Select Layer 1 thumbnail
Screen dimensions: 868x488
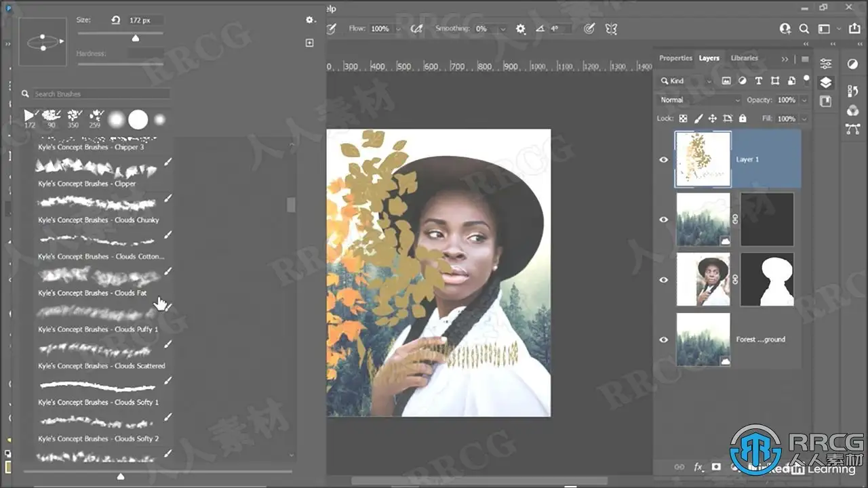(x=703, y=159)
